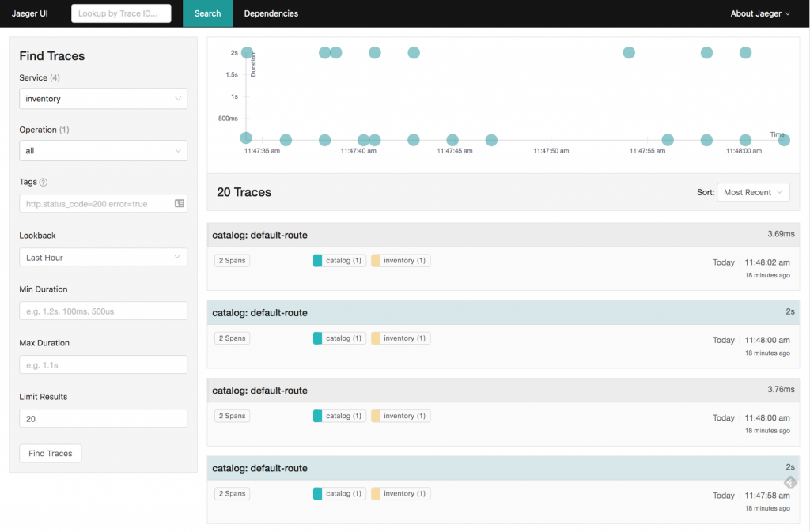Click the Max Duration input field

pos(103,365)
